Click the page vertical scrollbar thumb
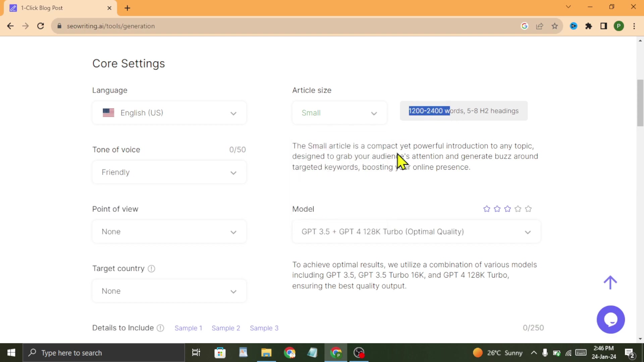644x362 pixels. pyautogui.click(x=640, y=103)
